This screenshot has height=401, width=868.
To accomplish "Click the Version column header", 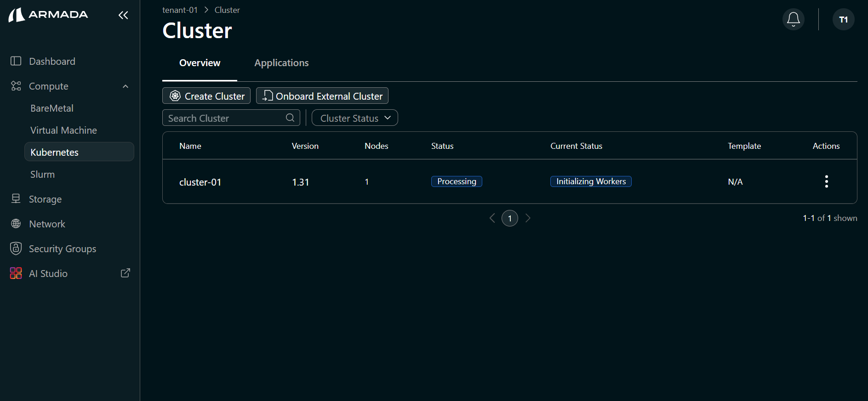I will [x=305, y=146].
